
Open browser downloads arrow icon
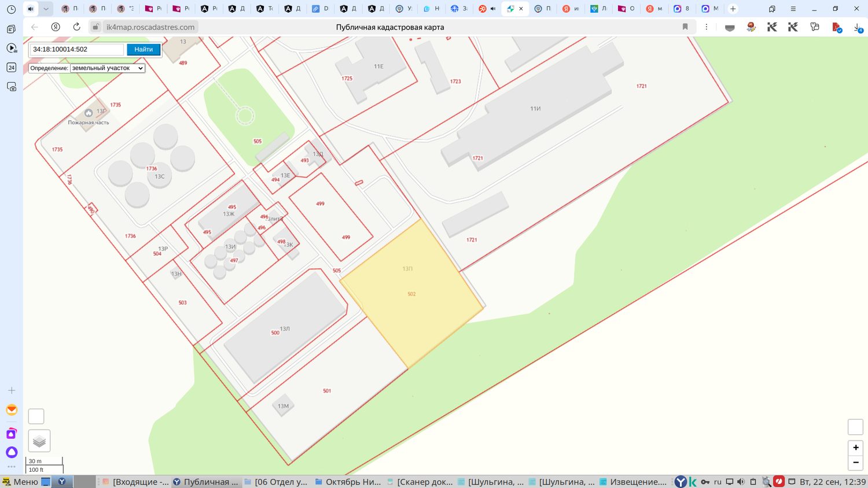coord(858,27)
